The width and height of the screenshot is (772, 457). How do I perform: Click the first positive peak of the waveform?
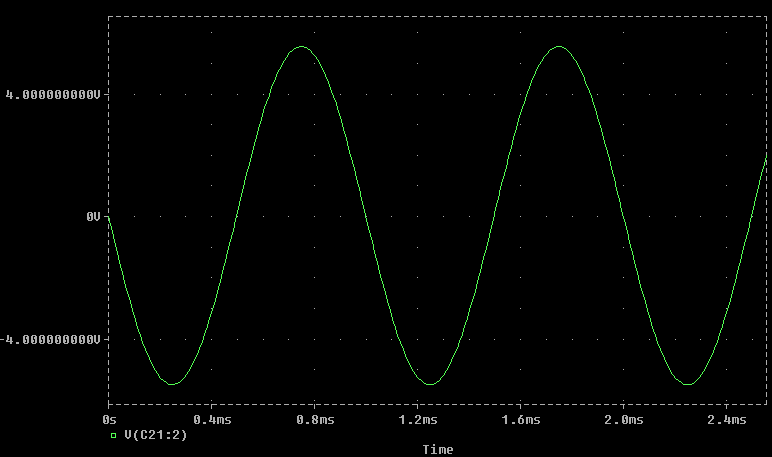(302, 47)
